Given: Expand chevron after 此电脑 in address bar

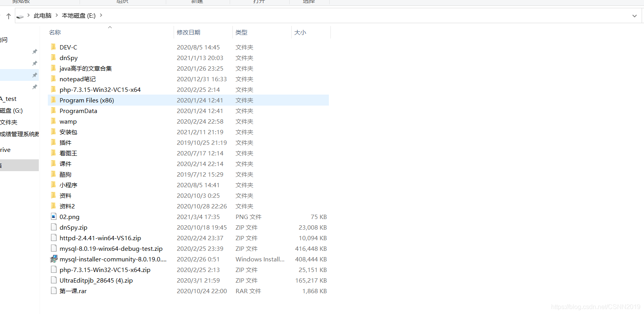Looking at the screenshot, I should pos(56,15).
